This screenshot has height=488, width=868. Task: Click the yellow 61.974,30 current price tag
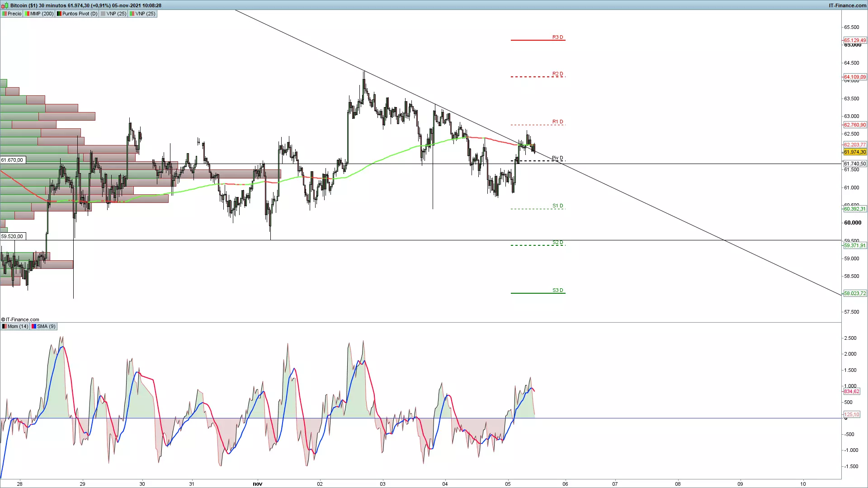[x=855, y=152]
